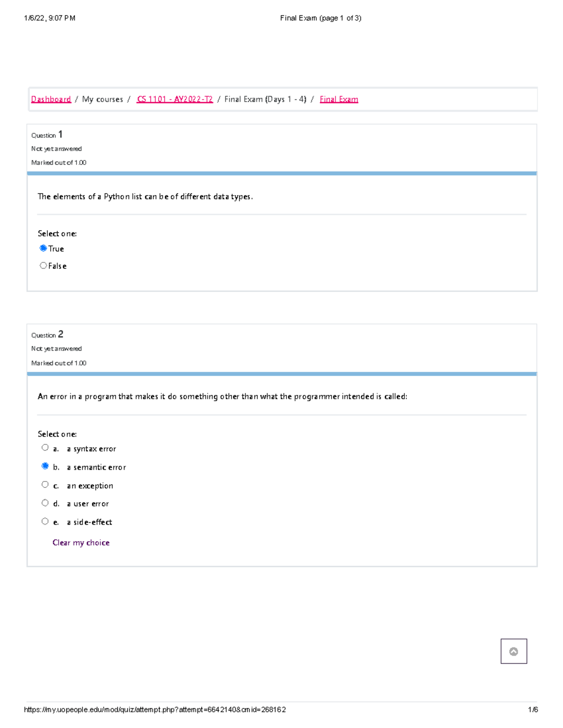Choose answer "a syntax error"
The height and width of the screenshot is (728, 563).
[x=45, y=447]
